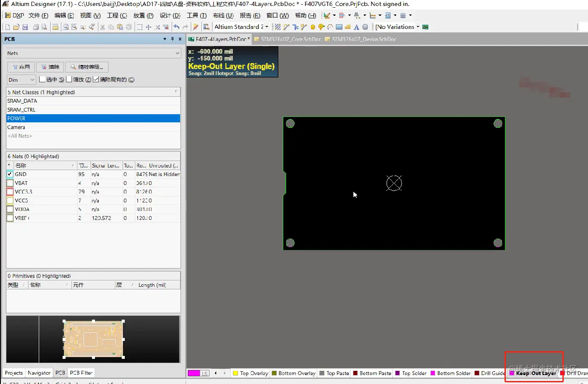Viewport: 588px width, 384px height.
Task: Click the cross probe pencil icon
Action: [195, 27]
